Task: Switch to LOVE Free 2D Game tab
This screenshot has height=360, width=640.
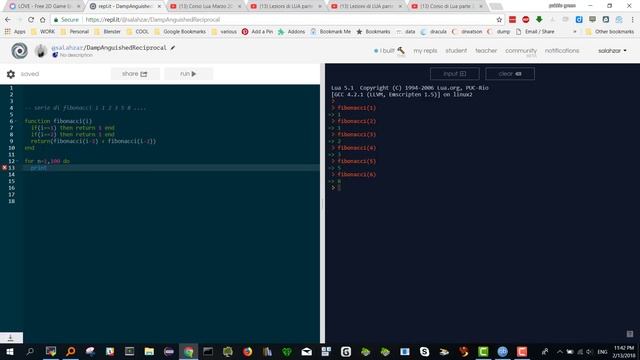Action: (x=44, y=6)
